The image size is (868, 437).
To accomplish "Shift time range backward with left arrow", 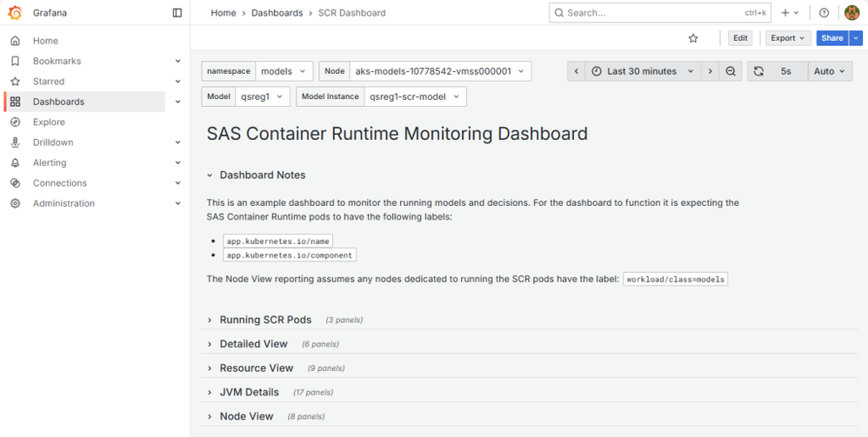I will (576, 71).
